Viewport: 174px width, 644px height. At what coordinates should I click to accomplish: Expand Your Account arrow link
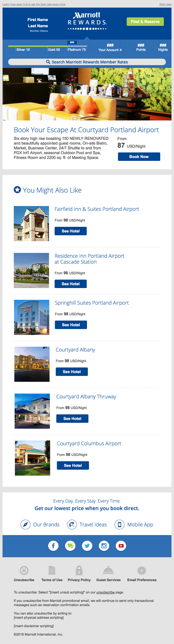pyautogui.click(x=110, y=50)
